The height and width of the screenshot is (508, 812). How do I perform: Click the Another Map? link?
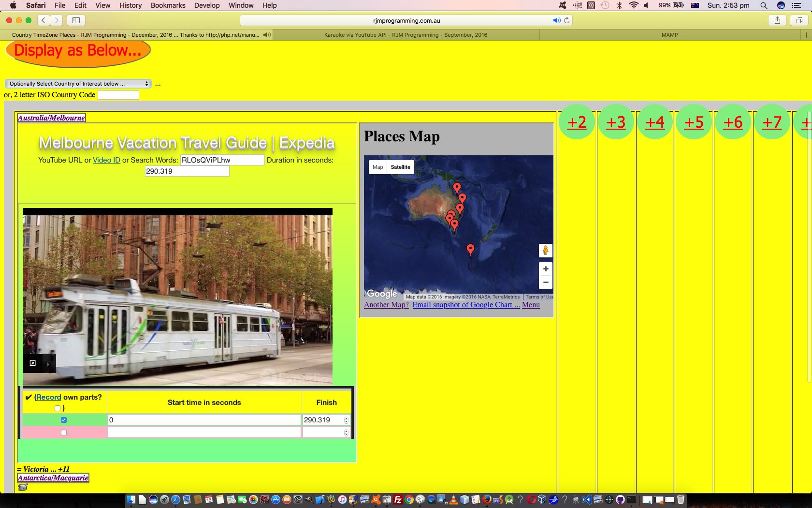386,305
